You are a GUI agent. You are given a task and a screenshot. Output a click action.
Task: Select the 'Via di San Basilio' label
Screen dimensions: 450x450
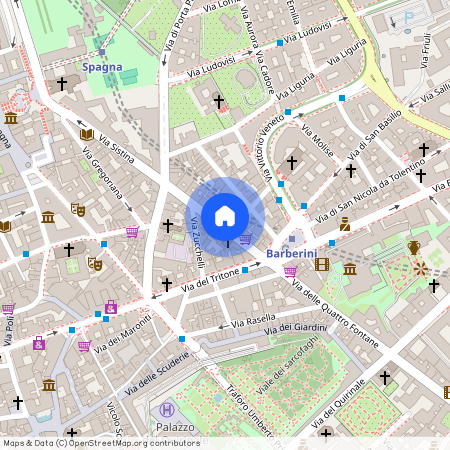374,135
